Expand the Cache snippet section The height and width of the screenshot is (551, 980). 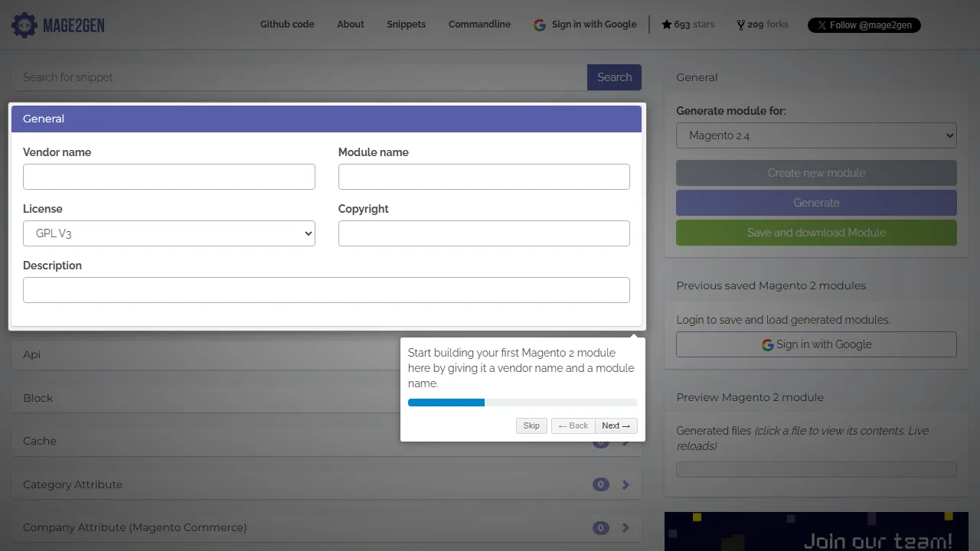coord(207,441)
